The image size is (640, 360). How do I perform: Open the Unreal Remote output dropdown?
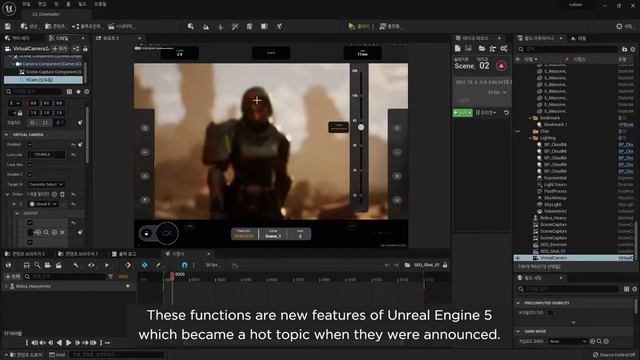pos(43,204)
